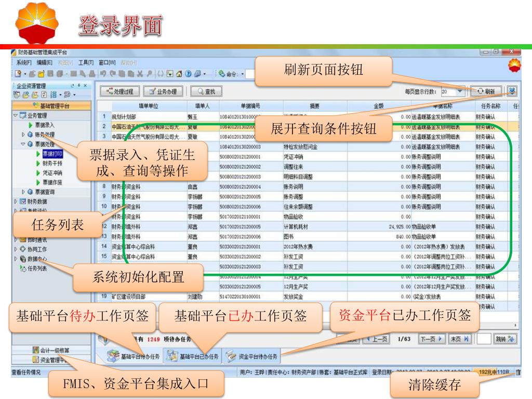This screenshot has width=532, height=399.
Task: Select 凭证冲销 in the tree
Action: click(x=52, y=172)
